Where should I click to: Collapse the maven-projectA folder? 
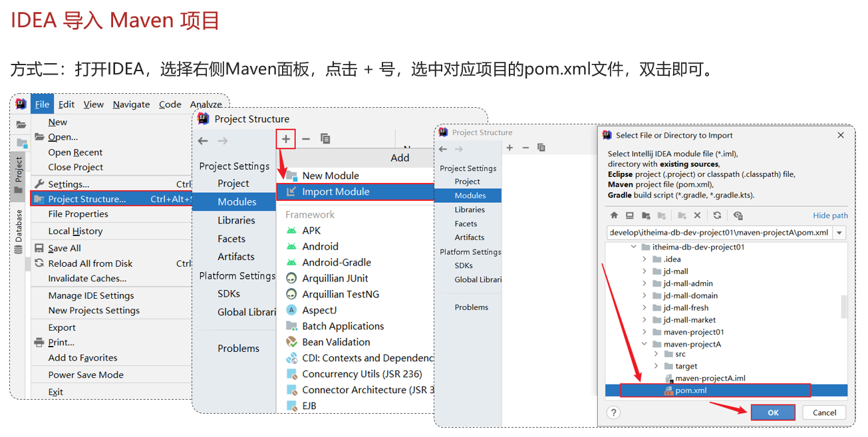(645, 345)
